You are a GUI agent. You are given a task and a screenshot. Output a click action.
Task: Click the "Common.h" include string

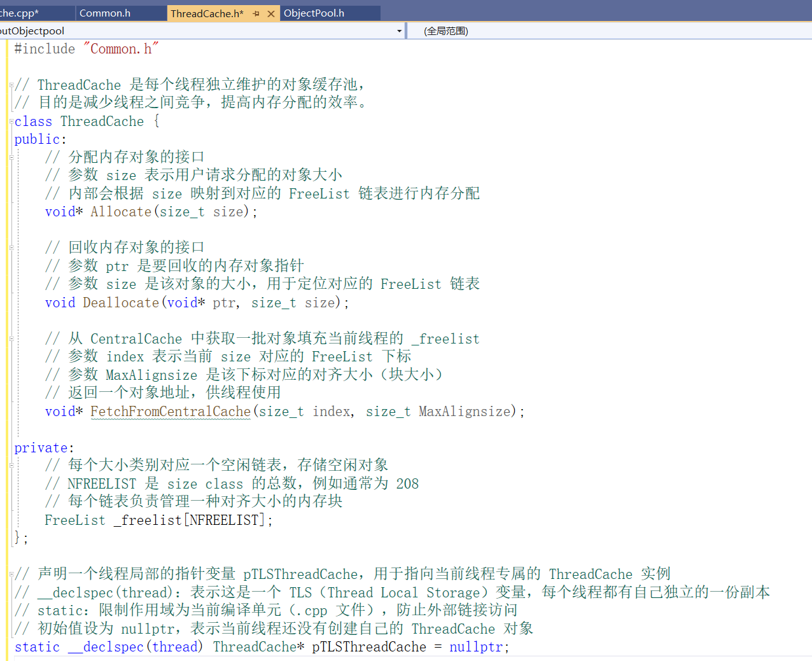[121, 49]
